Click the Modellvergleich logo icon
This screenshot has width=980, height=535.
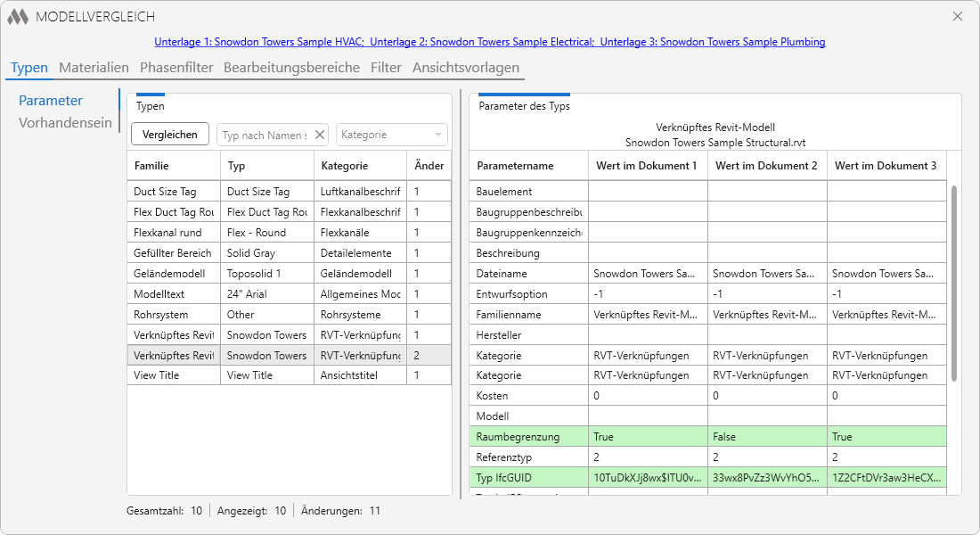coord(18,17)
